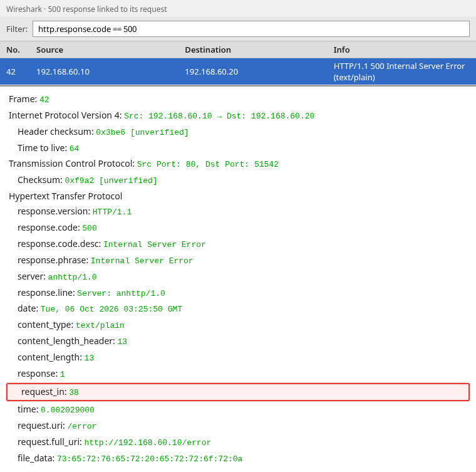Select the response.version HTTP/1.1 field
The image size is (476, 472).
(x=75, y=211)
